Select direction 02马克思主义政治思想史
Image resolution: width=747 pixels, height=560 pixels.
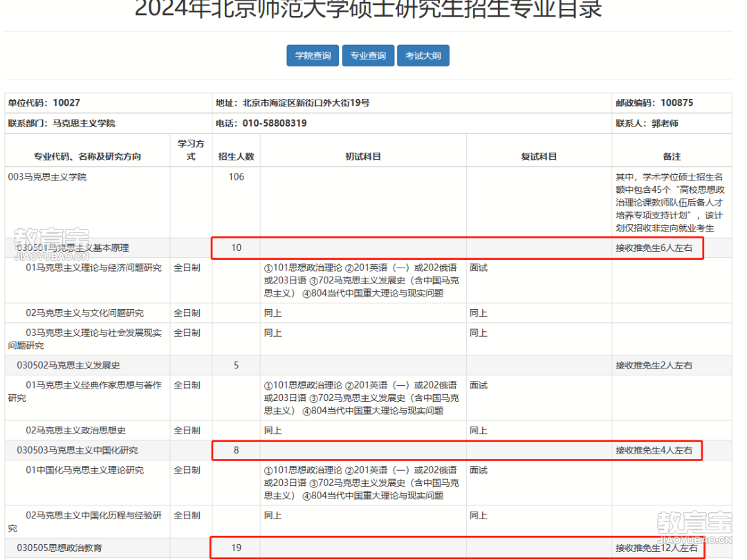pos(76,431)
